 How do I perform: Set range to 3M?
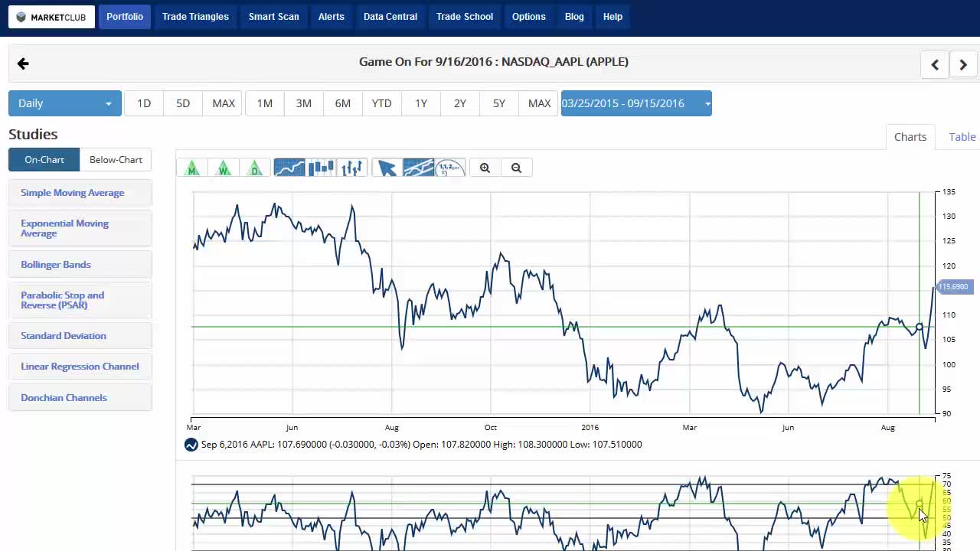[304, 103]
